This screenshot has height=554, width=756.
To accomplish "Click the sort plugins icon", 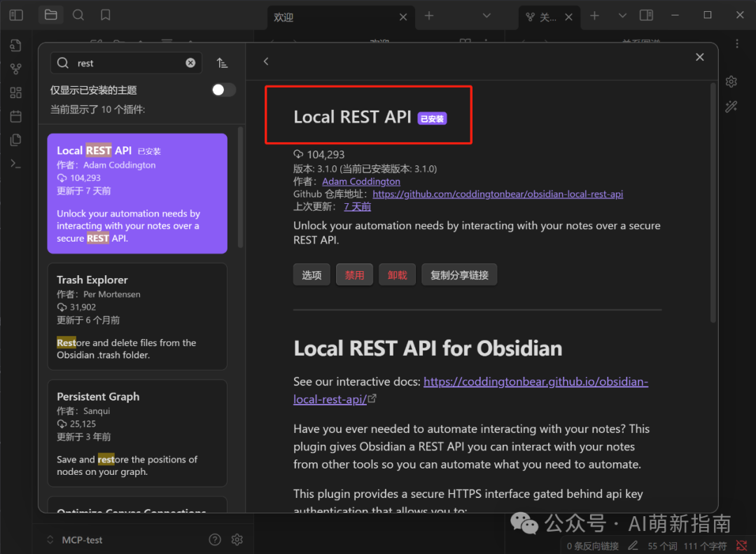I will point(222,63).
